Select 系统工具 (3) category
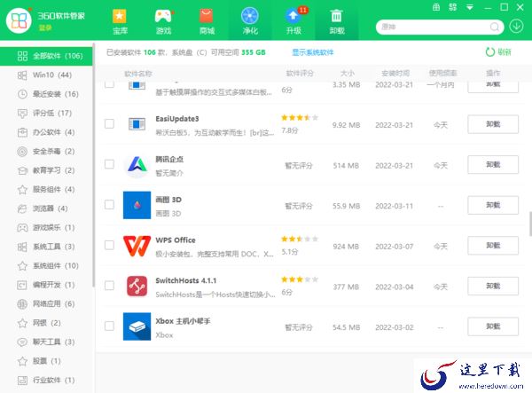 (x=46, y=247)
